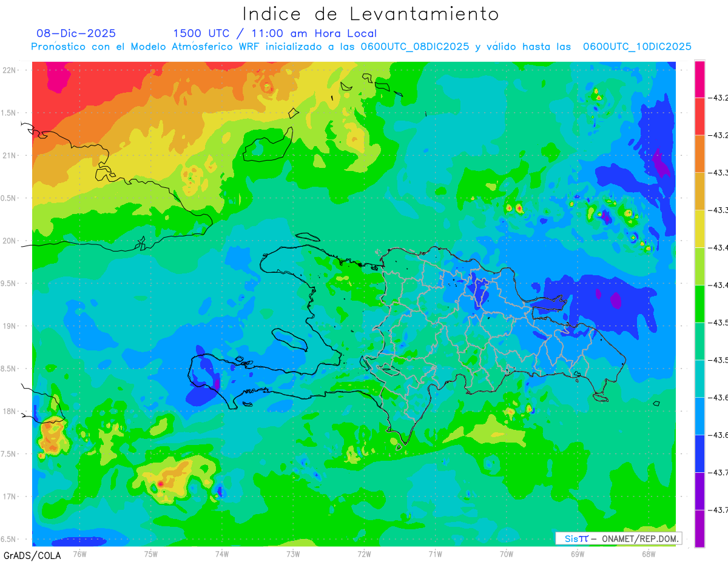Click the bottom purple legend swatch

(x=699, y=528)
